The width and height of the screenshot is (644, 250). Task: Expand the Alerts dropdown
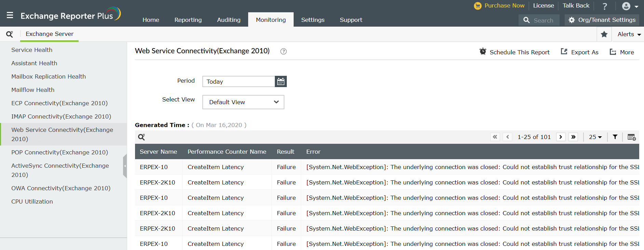tap(629, 34)
